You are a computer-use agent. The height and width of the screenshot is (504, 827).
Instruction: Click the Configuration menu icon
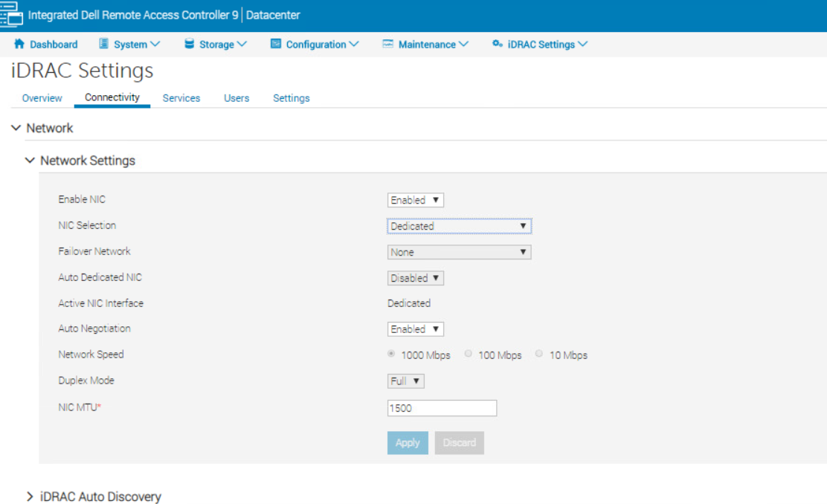[276, 44]
